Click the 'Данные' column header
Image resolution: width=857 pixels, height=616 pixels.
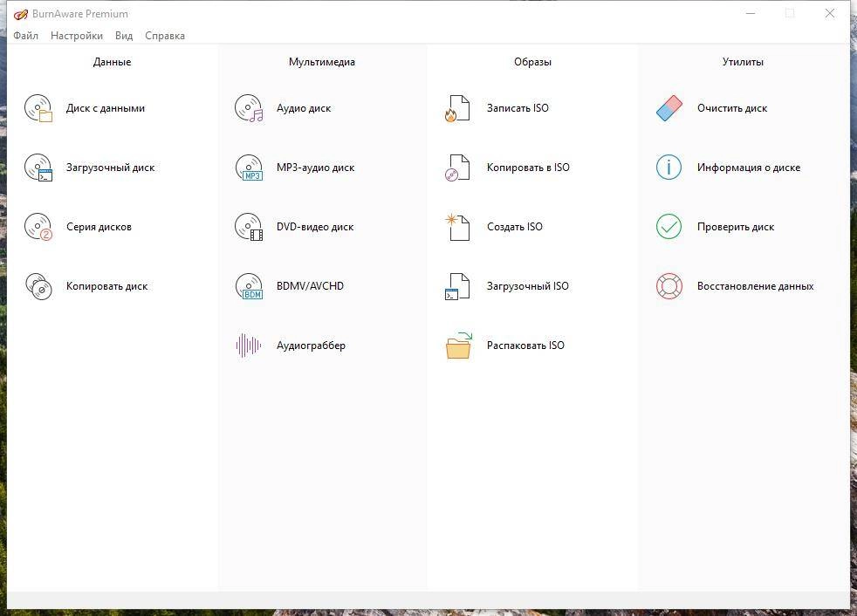pyautogui.click(x=112, y=62)
